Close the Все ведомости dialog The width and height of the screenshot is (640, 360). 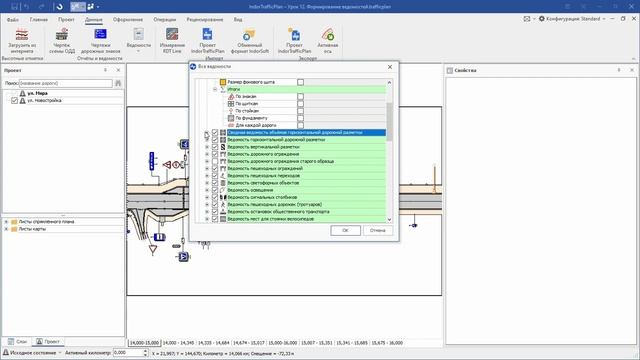pyautogui.click(x=390, y=67)
